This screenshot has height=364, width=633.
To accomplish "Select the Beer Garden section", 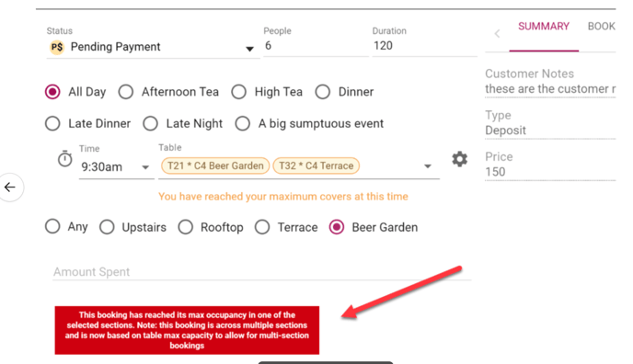I will [337, 227].
